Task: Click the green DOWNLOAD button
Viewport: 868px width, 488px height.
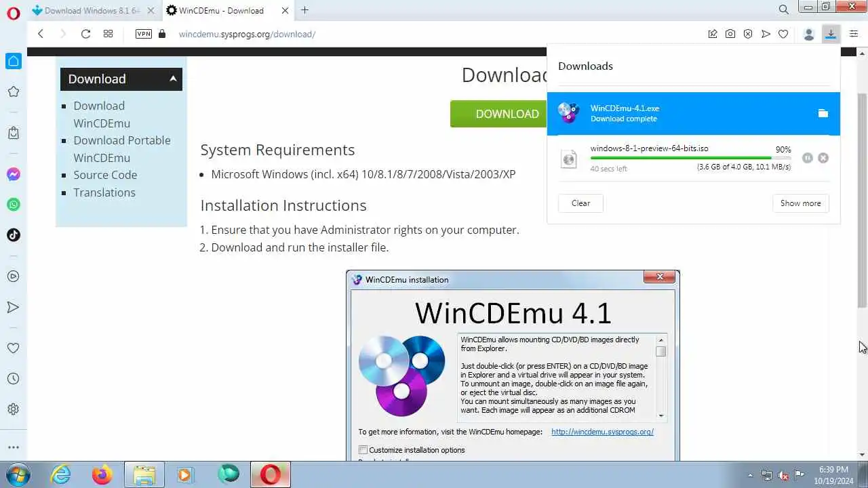Action: click(x=499, y=114)
